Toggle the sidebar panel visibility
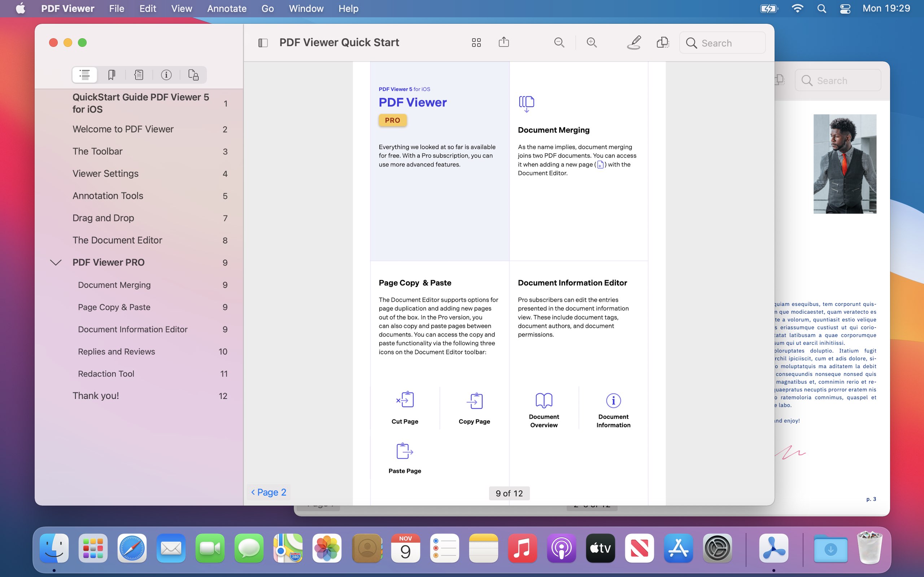 (x=262, y=43)
